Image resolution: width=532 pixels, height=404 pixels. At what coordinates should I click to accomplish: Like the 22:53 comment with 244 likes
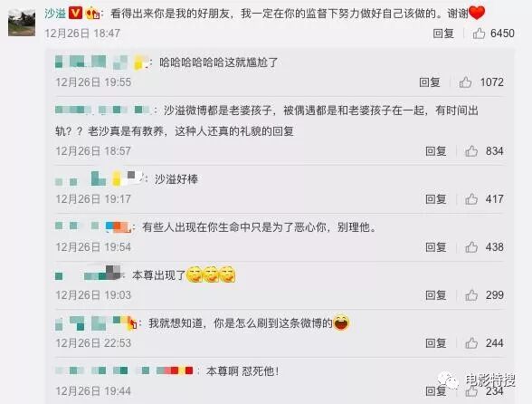coord(471,342)
